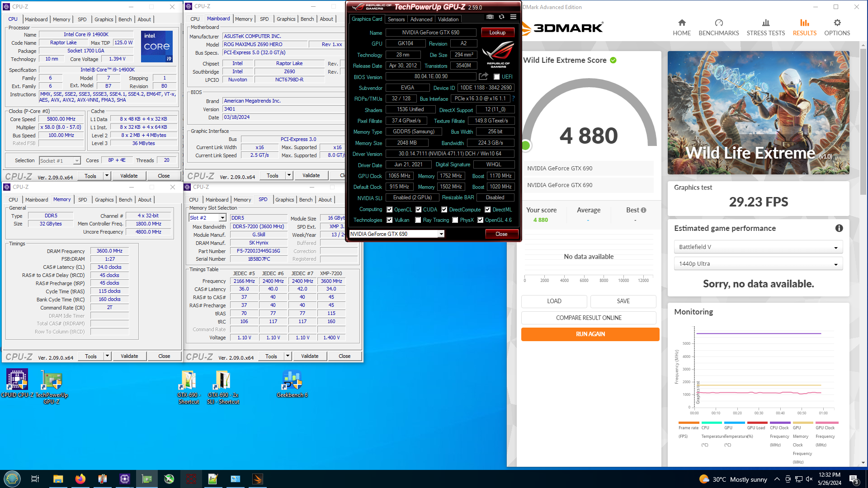Click the SAVE result button
Viewport: 868px width, 488px height.
(623, 301)
